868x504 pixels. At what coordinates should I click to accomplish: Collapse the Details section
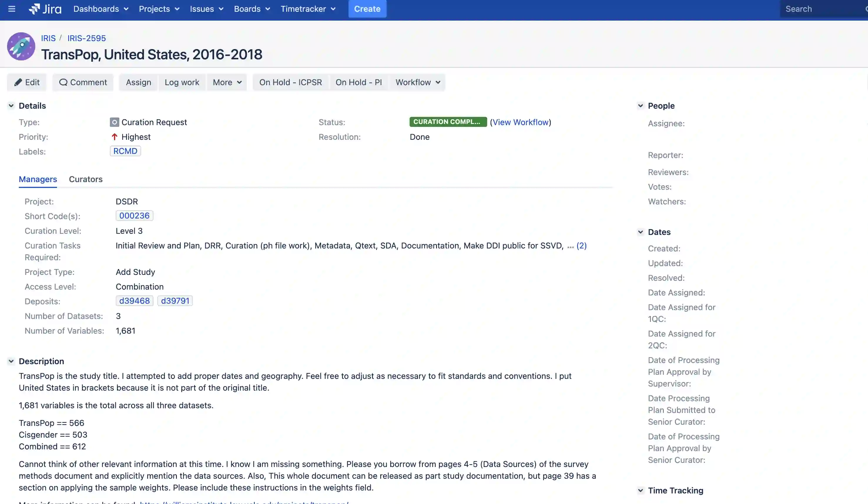(11, 106)
